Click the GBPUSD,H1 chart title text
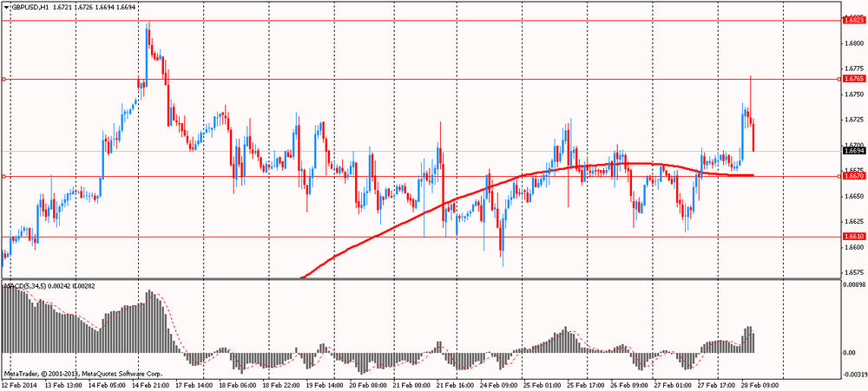The width and height of the screenshot is (868, 391). (x=29, y=6)
